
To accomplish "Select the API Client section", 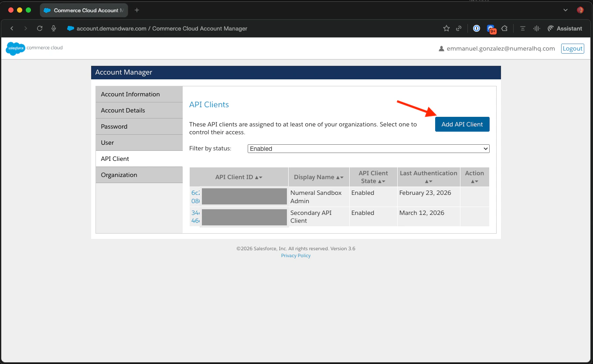I will pyautogui.click(x=139, y=159).
